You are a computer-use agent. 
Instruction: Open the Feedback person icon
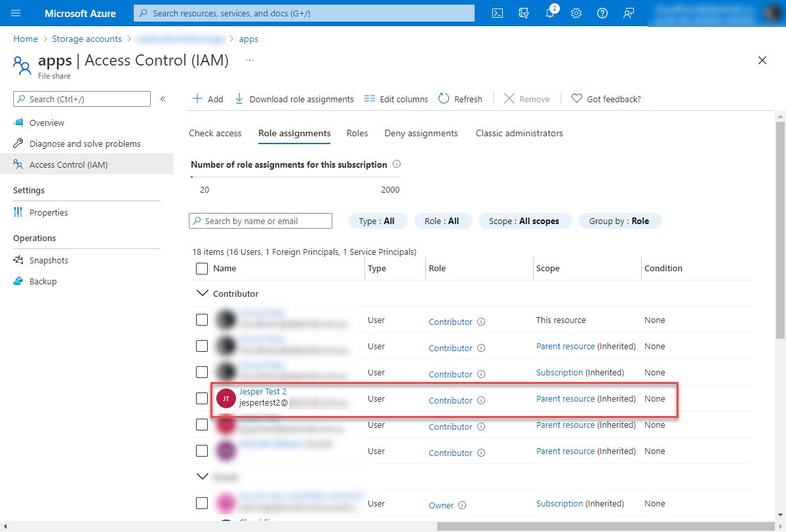[628, 14]
